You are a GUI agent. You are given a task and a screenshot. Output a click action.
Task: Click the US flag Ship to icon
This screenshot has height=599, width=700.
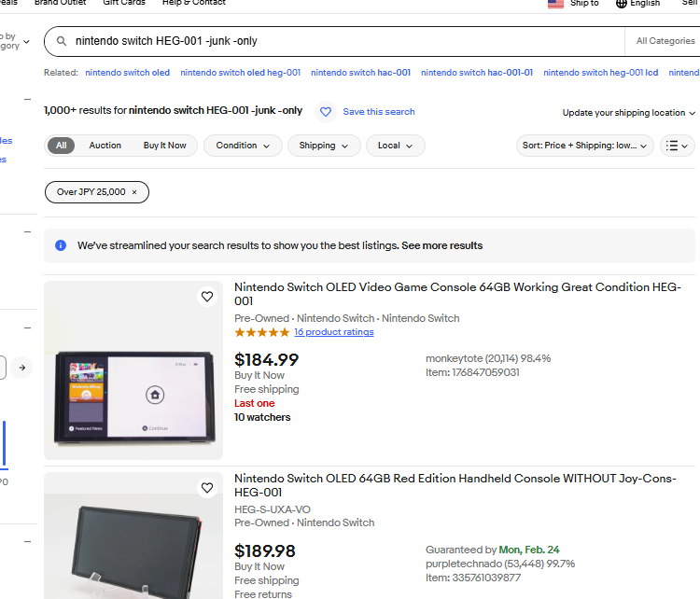555,4
